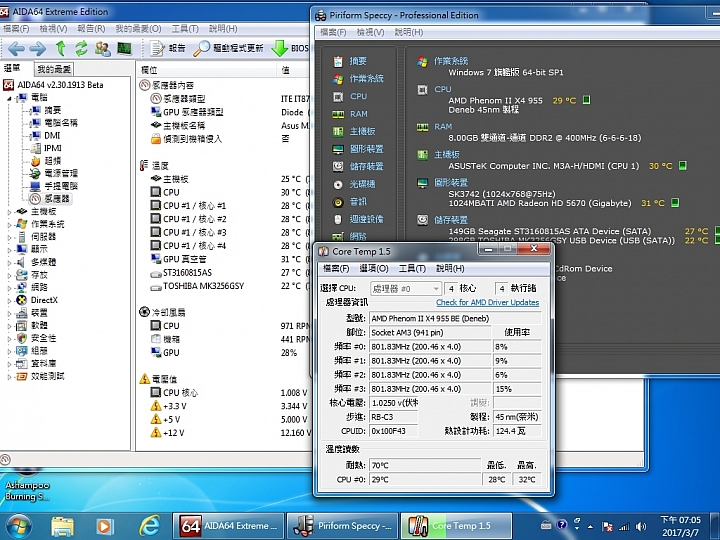Click the 作業系統 heading link in Speccy summary
The width and height of the screenshot is (720, 540).
[451, 61]
